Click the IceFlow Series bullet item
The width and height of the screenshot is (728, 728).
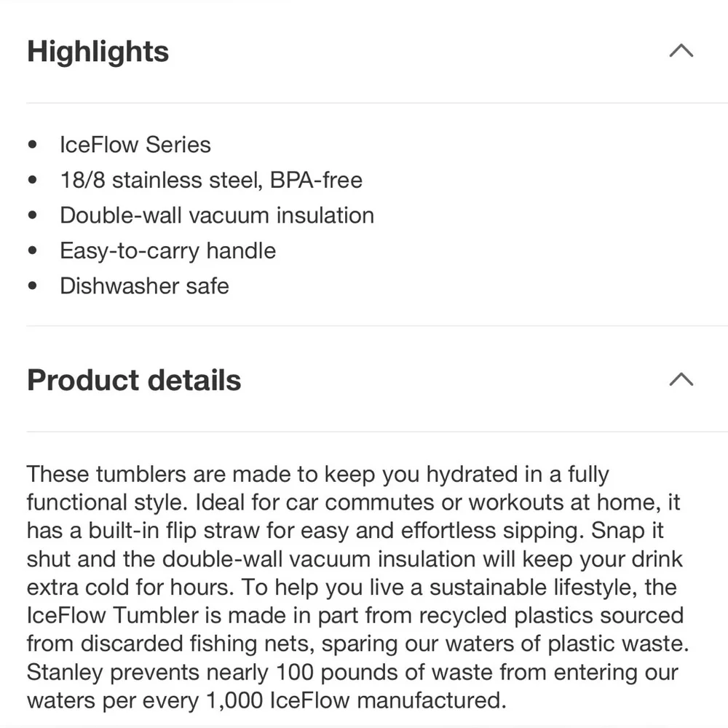tap(135, 145)
